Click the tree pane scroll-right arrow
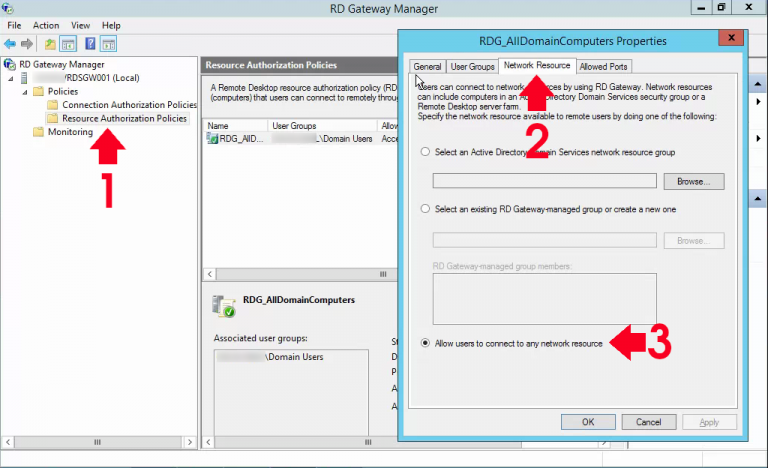The height and width of the screenshot is (468, 768). point(190,442)
